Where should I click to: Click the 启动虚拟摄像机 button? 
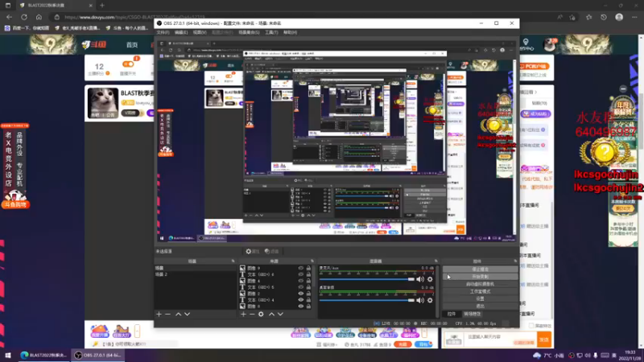[x=480, y=284]
